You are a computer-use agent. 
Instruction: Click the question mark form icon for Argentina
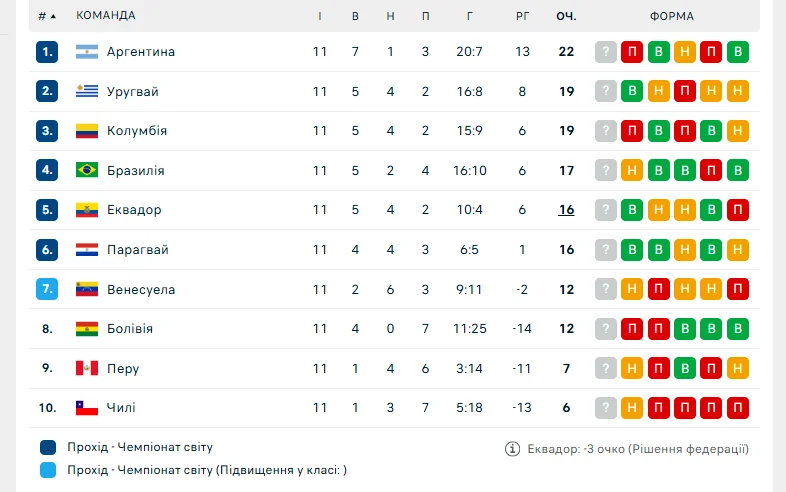[605, 52]
